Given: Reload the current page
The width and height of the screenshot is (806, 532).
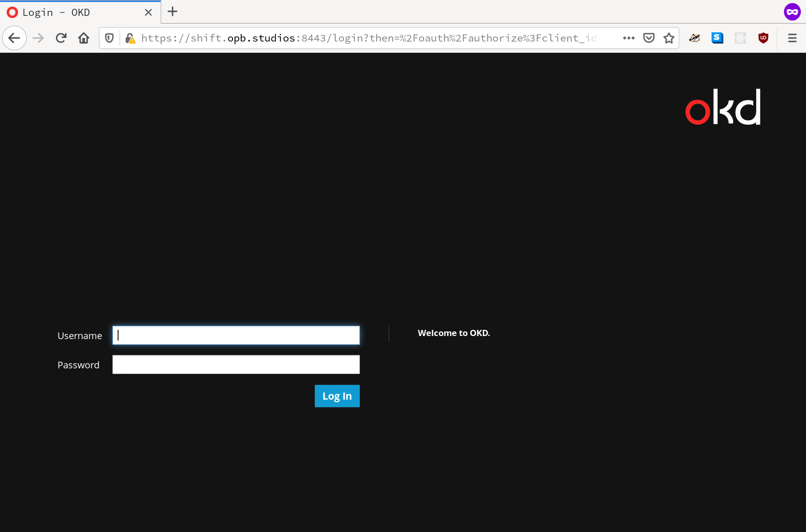Looking at the screenshot, I should click(61, 38).
